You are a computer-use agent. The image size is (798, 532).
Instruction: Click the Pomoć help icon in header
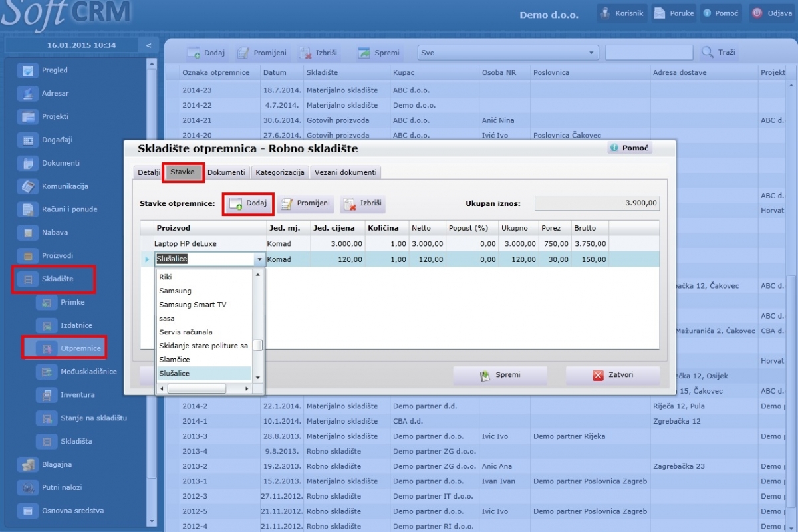pos(720,13)
